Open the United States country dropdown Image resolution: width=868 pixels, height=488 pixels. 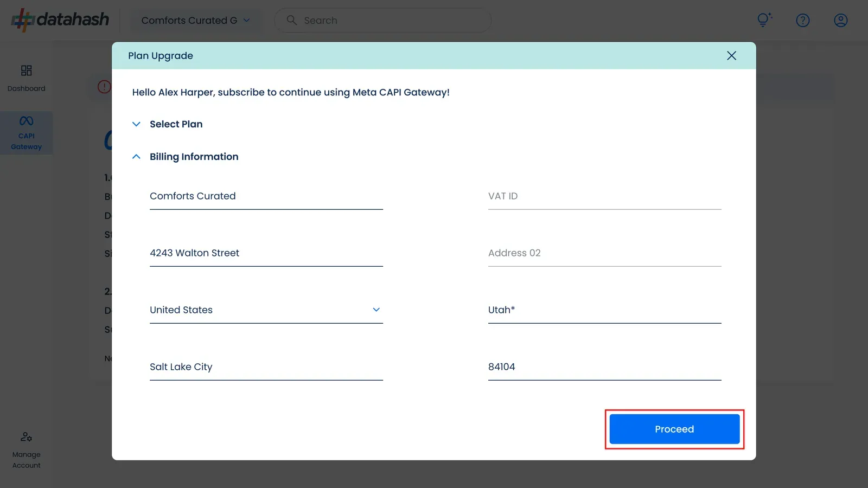[266, 310]
